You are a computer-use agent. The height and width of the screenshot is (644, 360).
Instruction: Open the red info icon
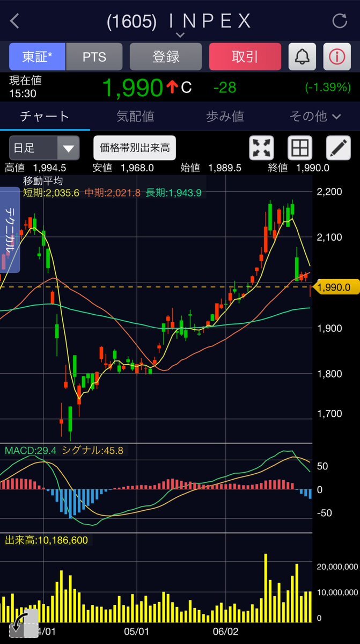point(336,57)
